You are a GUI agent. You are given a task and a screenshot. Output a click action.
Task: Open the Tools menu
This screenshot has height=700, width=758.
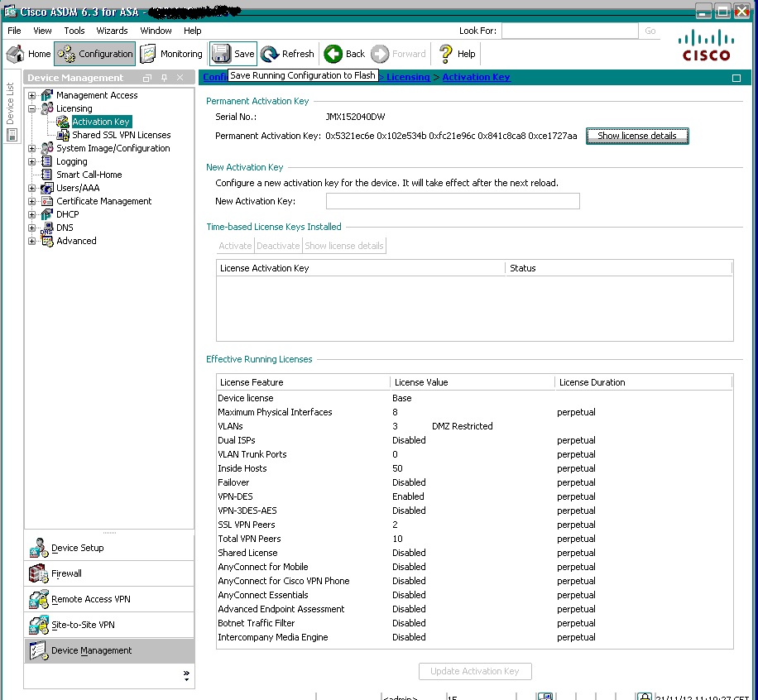pyautogui.click(x=74, y=31)
